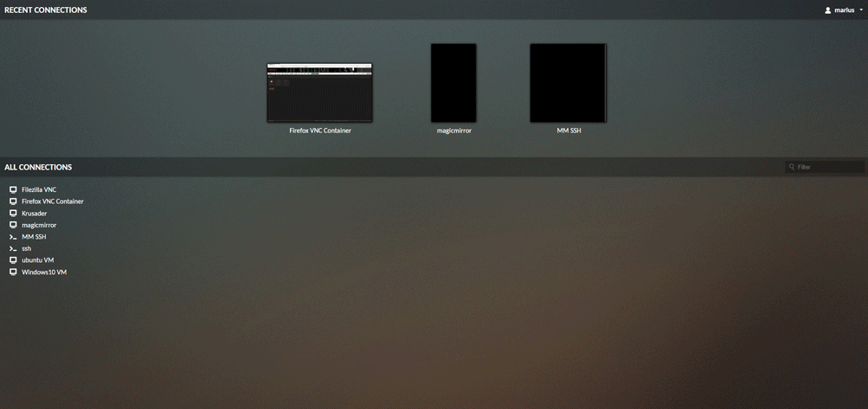Connect to Firefox VNC Container in list
Viewport: 868px width, 409px height.
53,201
